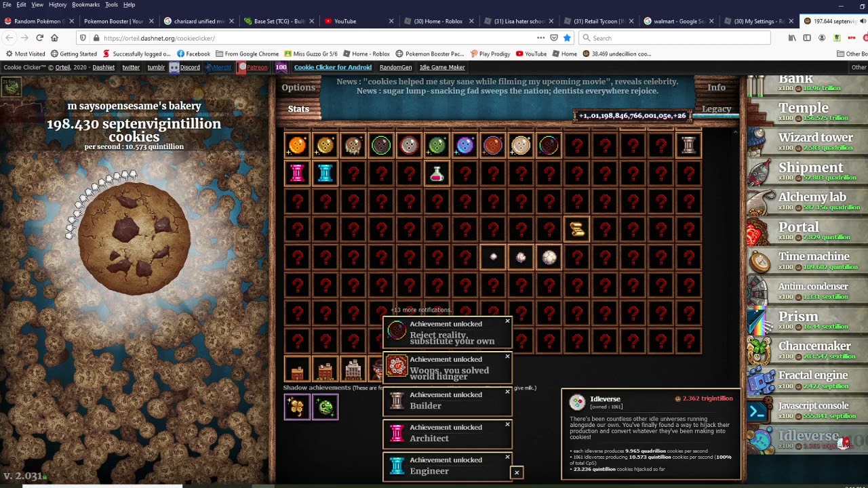The width and height of the screenshot is (868, 488).
Task: Select the pink potion flask achievement icon
Action: [437, 174]
